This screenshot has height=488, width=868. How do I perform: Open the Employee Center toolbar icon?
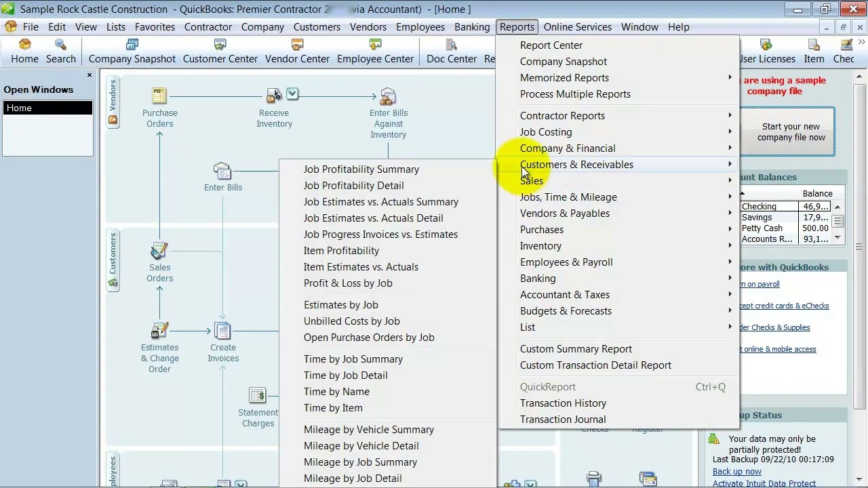click(x=375, y=52)
